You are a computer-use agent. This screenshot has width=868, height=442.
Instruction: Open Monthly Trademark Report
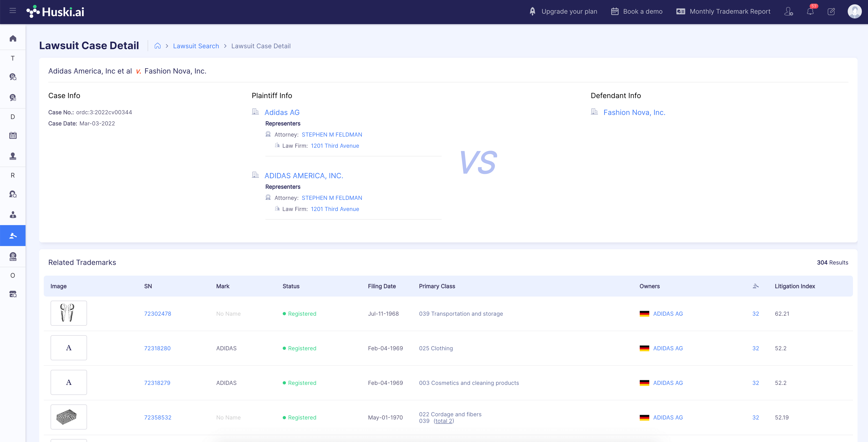point(730,11)
